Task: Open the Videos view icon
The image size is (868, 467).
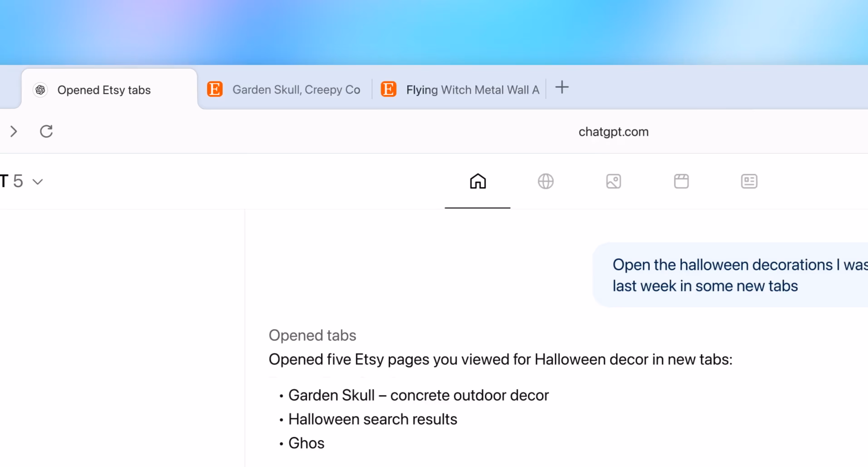Action: click(x=681, y=181)
